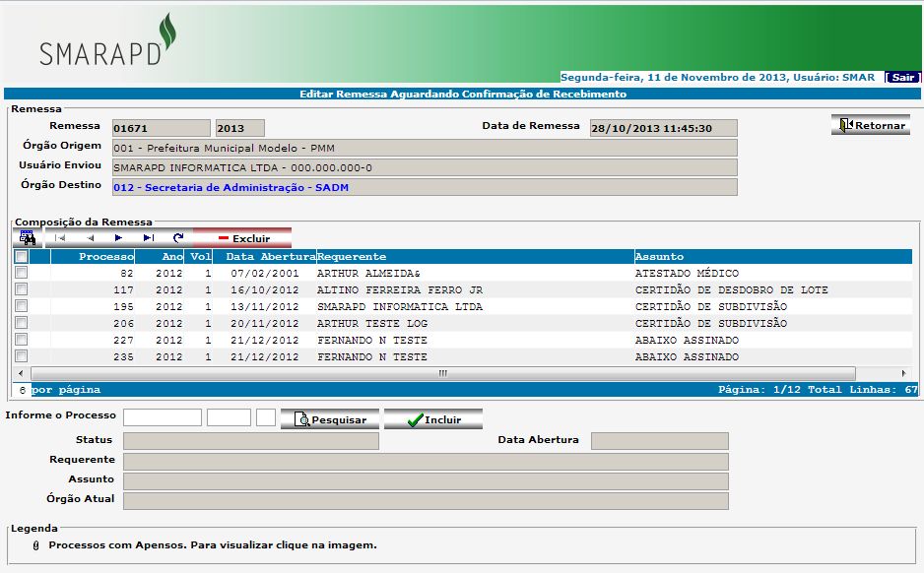The height and width of the screenshot is (573, 924).
Task: Select ABAIXO ASSINADO in processo 235 row
Action: point(688,356)
